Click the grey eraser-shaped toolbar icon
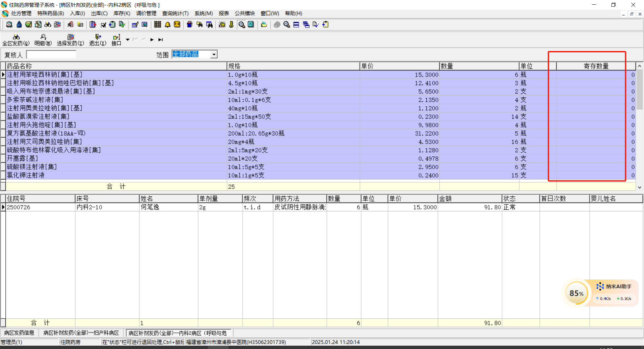Image resolution: width=644 pixels, height=349 pixels. [x=277, y=24]
